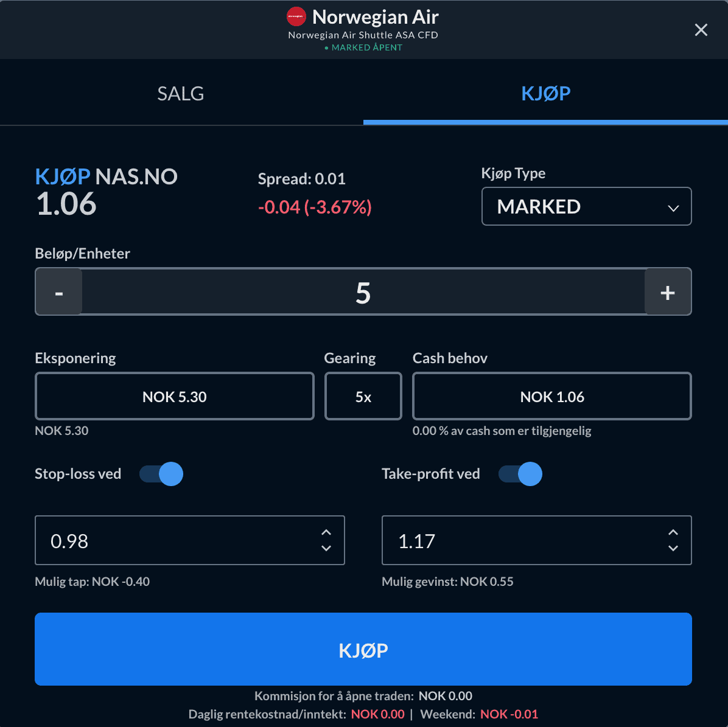Lower stop-loss price with down arrow

[x=326, y=548]
